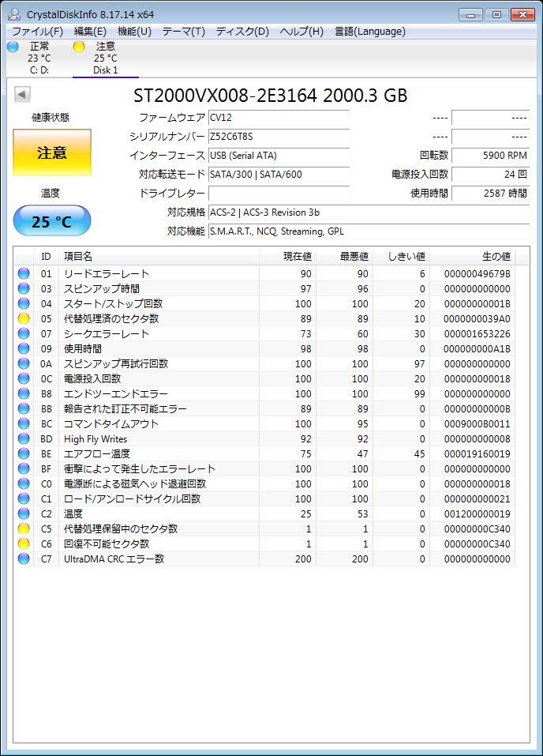Screen dimensions: 543x756
Task: Click the ファームウェア field showing CV12
Action: point(279,118)
